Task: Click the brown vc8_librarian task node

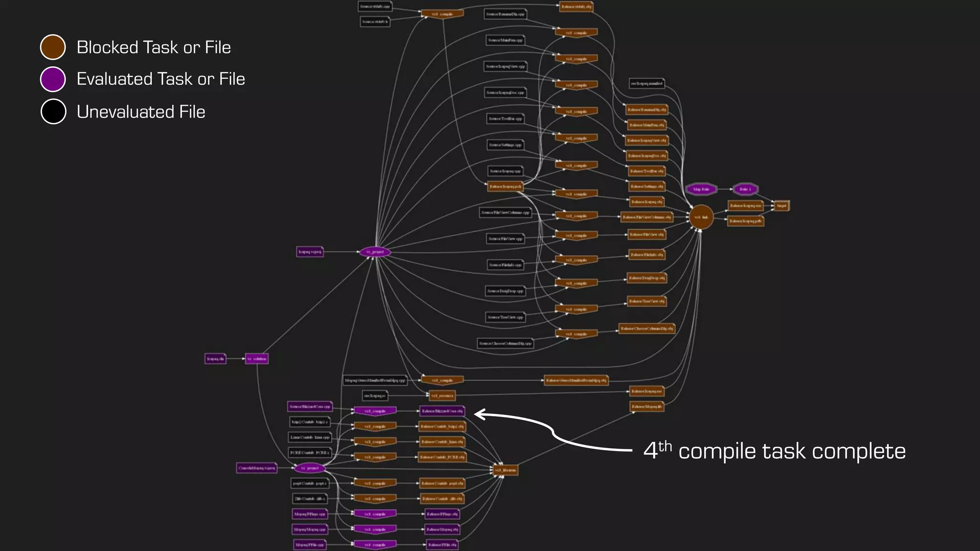Action: pyautogui.click(x=505, y=470)
